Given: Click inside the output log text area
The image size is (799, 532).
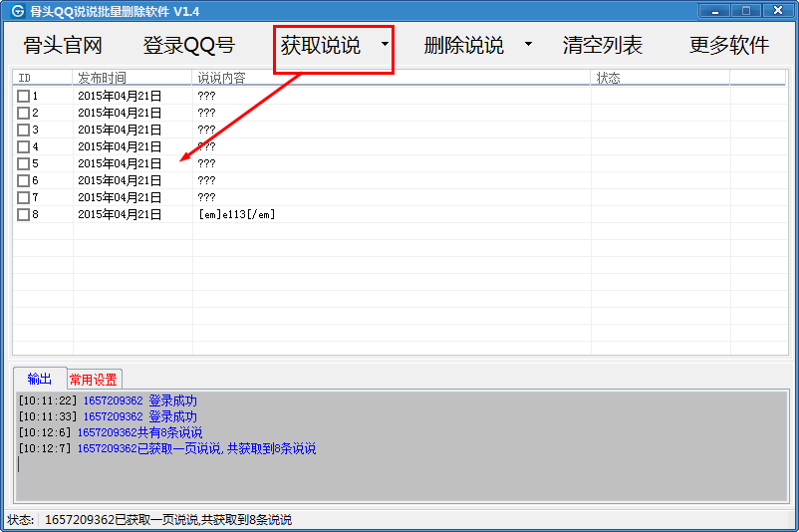Looking at the screenshot, I should point(402,446).
